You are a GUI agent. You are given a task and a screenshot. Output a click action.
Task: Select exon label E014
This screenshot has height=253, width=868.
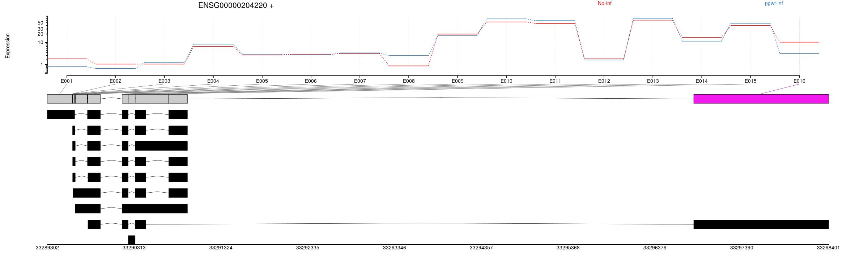click(x=702, y=81)
